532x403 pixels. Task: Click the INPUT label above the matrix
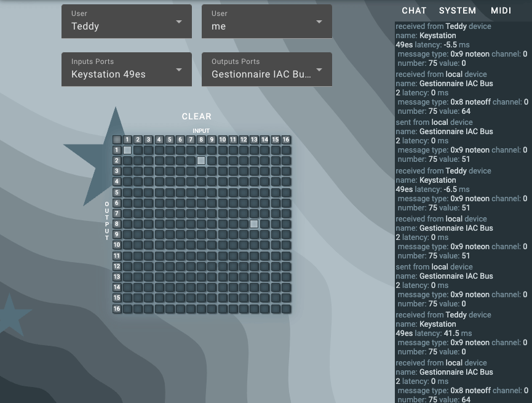click(201, 130)
